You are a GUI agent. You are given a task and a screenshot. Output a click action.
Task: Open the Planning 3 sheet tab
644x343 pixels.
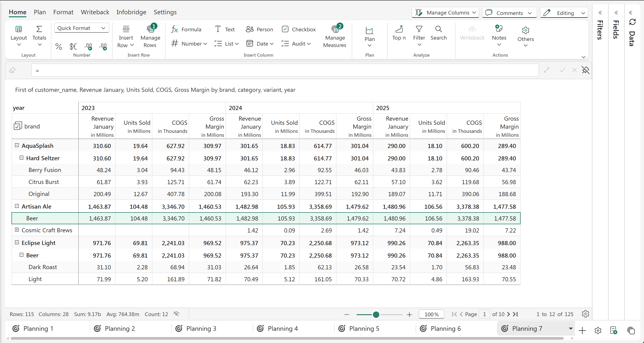pos(201,328)
